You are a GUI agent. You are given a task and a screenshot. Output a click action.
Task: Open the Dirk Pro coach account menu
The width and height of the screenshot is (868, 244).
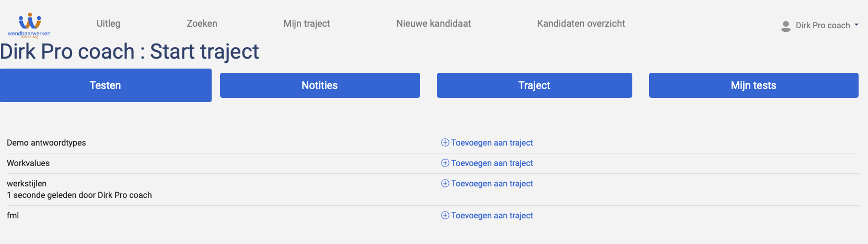coord(819,26)
